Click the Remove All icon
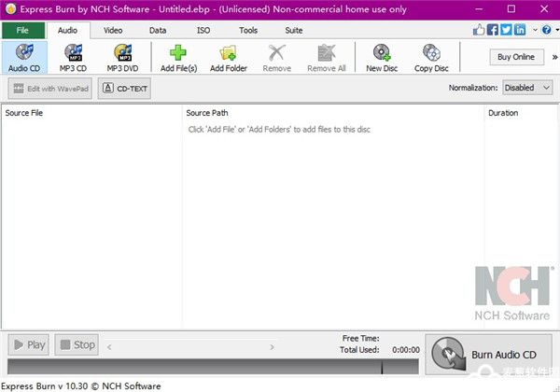 (x=327, y=53)
